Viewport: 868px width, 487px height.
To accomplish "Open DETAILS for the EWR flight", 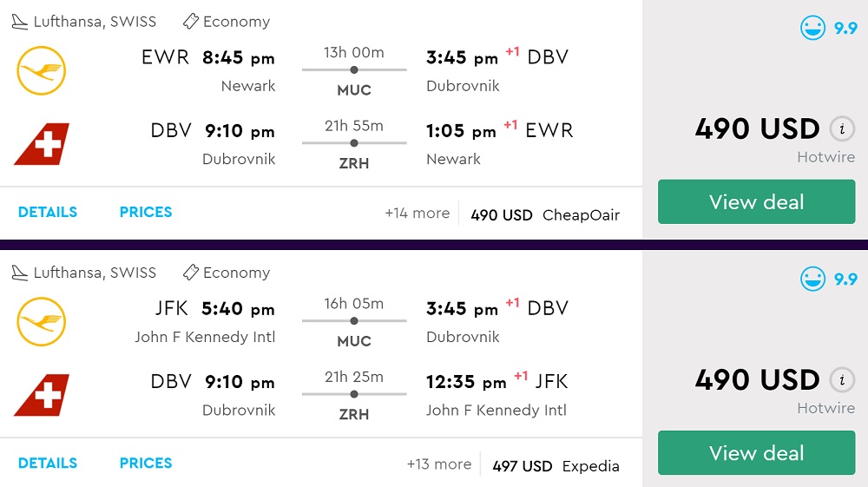I will pos(48,212).
